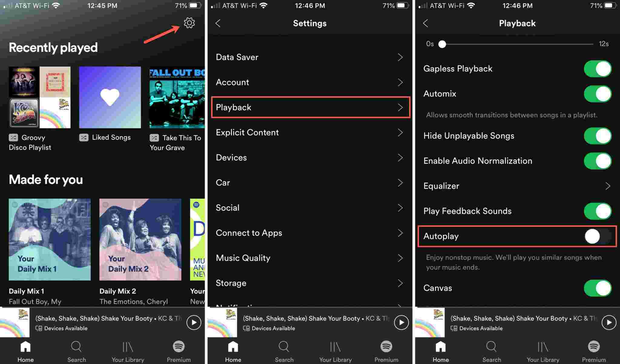Screen dimensions: 620x364
Task: Select the Social settings menu item
Action: (x=309, y=208)
